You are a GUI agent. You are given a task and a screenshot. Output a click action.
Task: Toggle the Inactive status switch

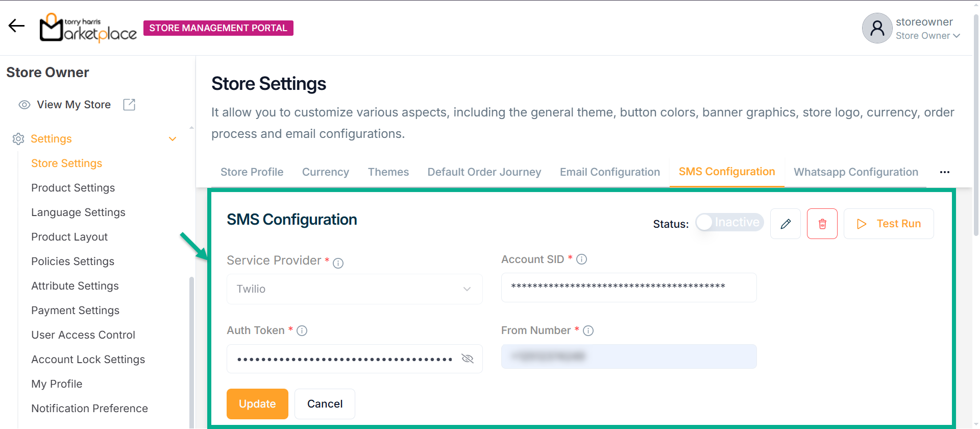pyautogui.click(x=729, y=222)
